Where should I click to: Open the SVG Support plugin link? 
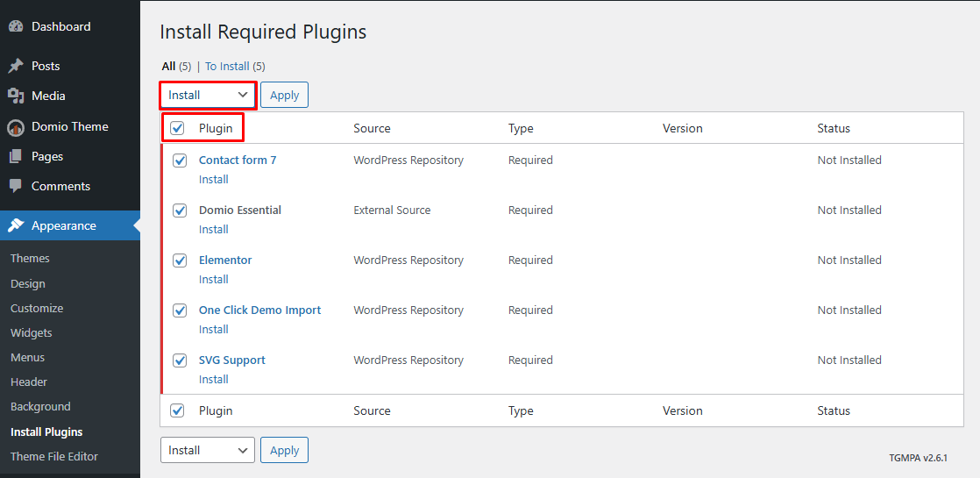click(232, 360)
